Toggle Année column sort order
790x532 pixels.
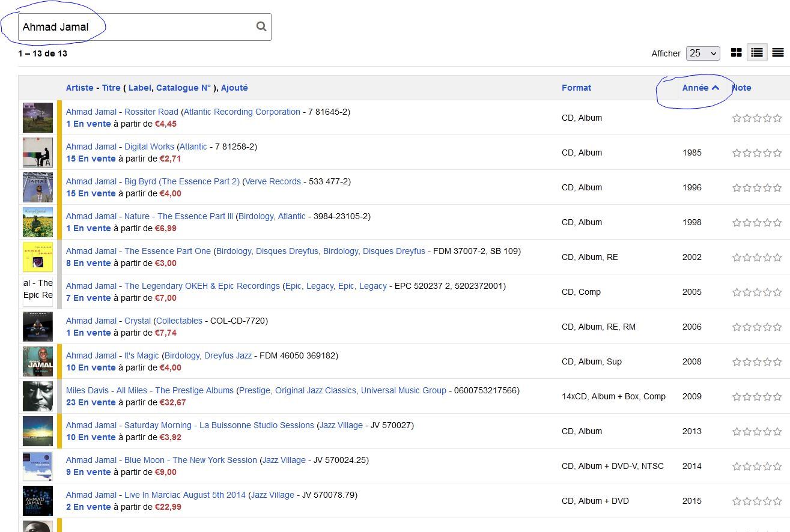[x=700, y=88]
